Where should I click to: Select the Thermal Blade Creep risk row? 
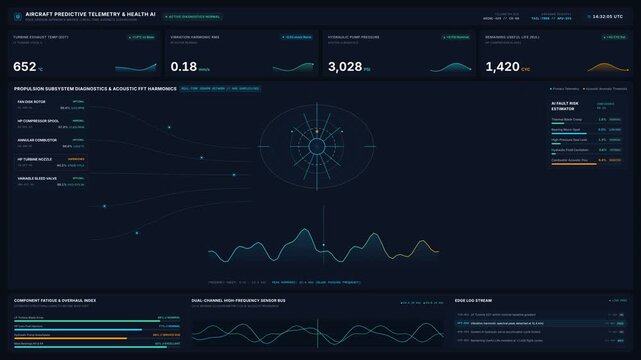tap(586, 121)
